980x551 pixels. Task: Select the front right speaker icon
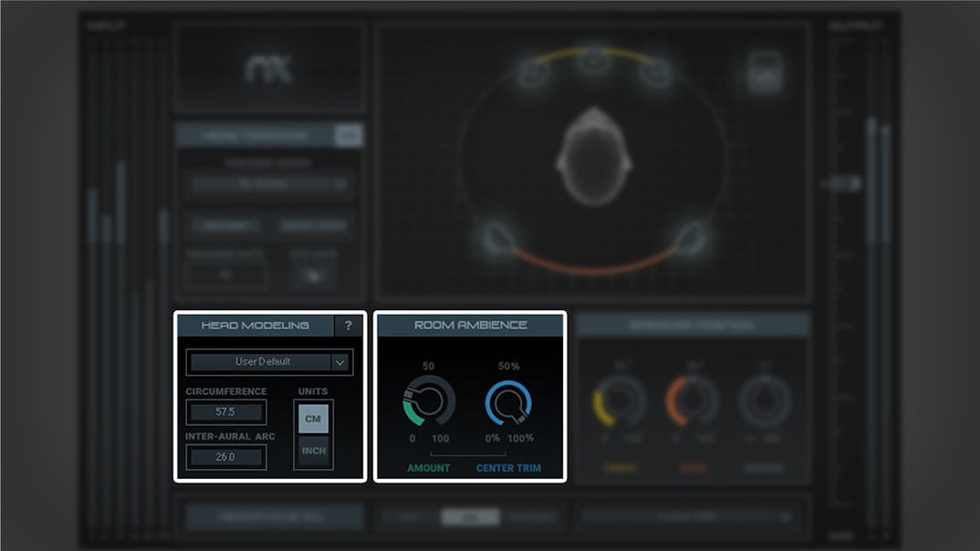(x=654, y=73)
